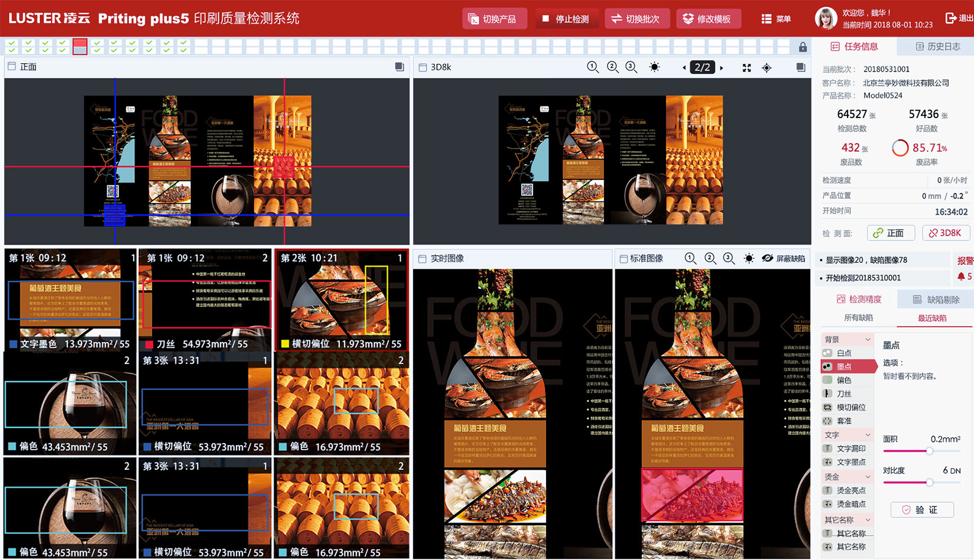Toggle the 正面 panel checkbox

(12, 67)
